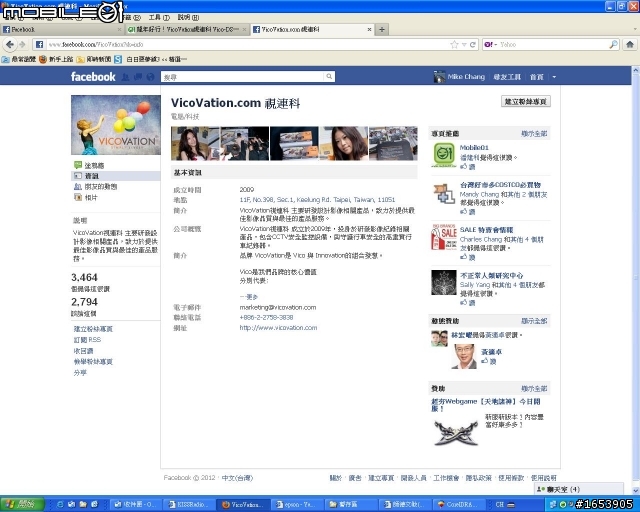
Task: Click the Costco page puzzle icon
Action: pos(444,194)
